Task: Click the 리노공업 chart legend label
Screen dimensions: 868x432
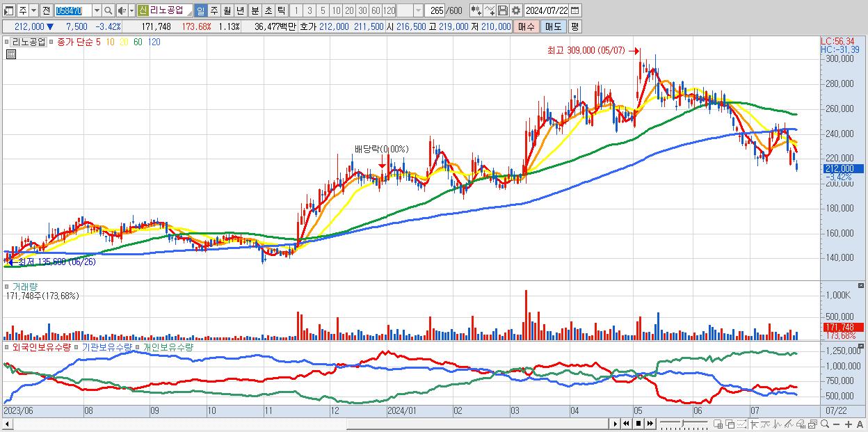Action: pos(29,42)
